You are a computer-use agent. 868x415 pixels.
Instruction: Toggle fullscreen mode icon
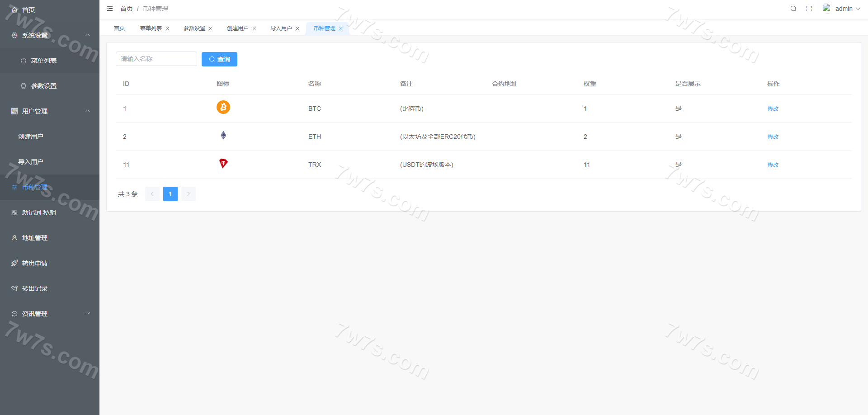click(809, 9)
